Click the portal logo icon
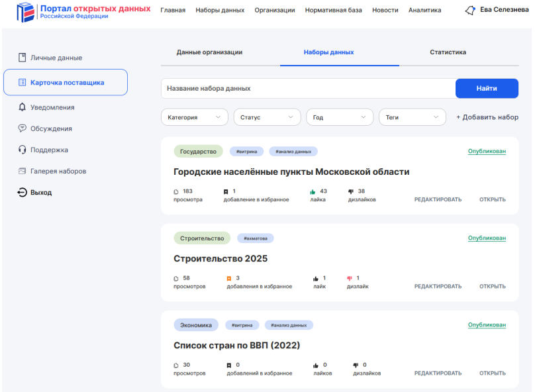This screenshot has width=535, height=392. [x=26, y=11]
